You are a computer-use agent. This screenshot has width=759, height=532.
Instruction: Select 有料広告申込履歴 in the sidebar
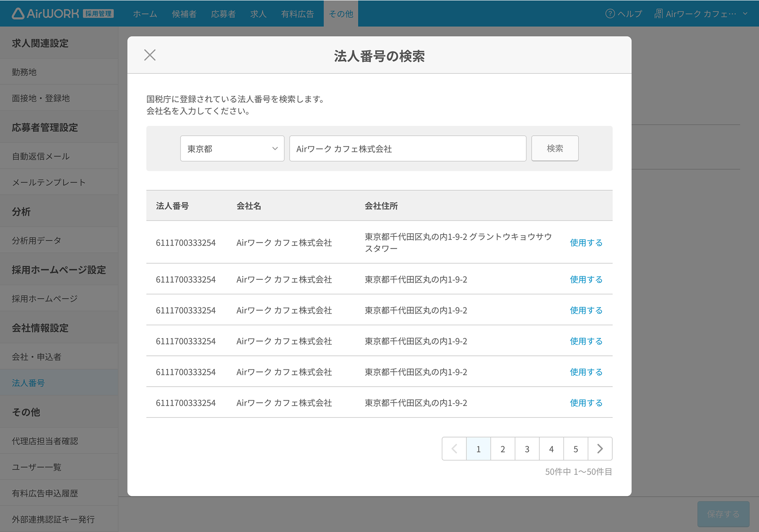(x=59, y=493)
